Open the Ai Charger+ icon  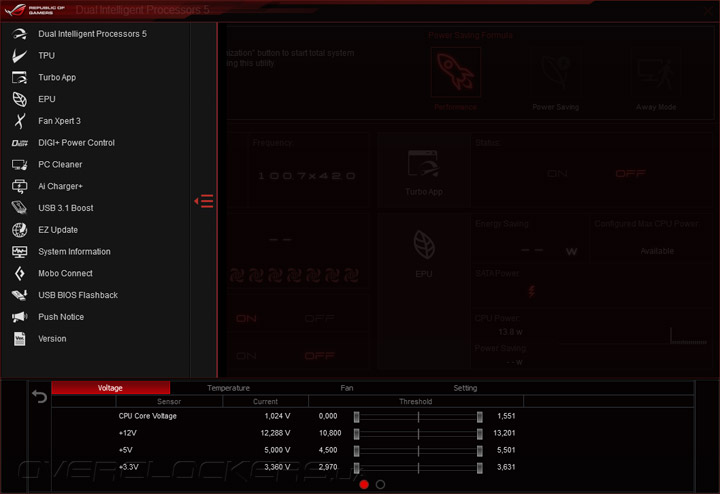(x=19, y=186)
